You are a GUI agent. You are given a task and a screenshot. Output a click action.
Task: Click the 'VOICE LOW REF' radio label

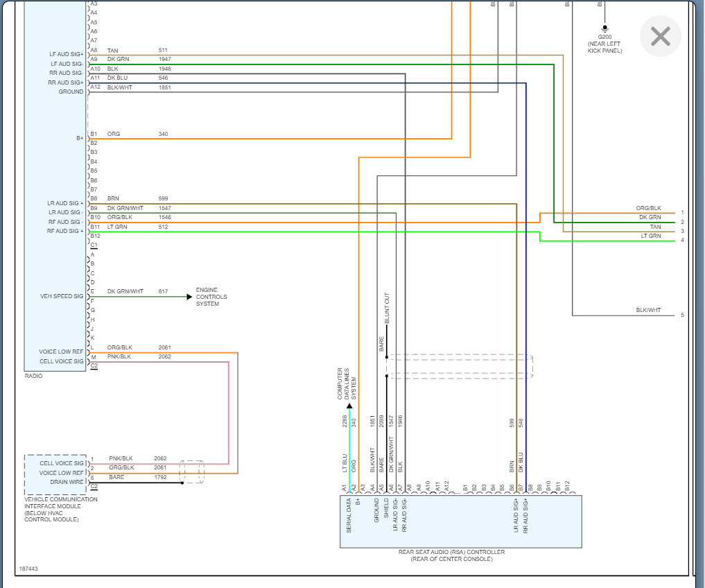(x=61, y=352)
